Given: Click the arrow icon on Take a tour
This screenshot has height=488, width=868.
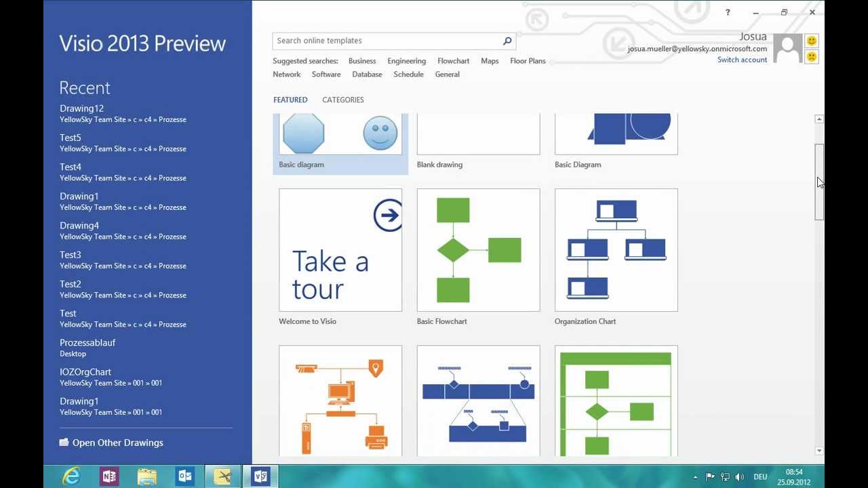Looking at the screenshot, I should [388, 216].
